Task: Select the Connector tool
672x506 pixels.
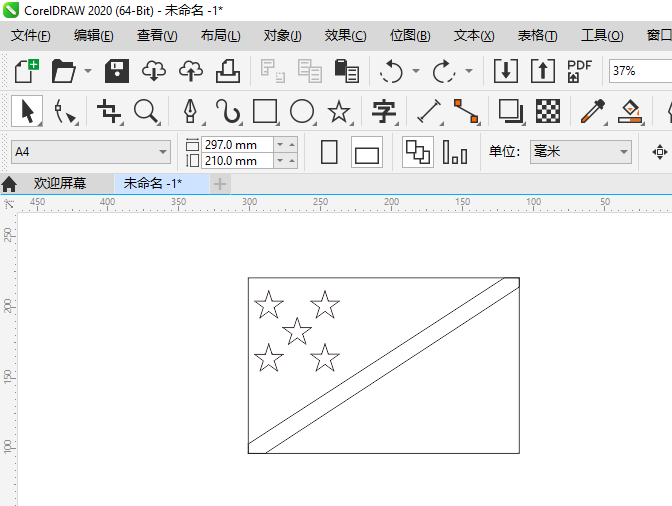Action: click(466, 111)
